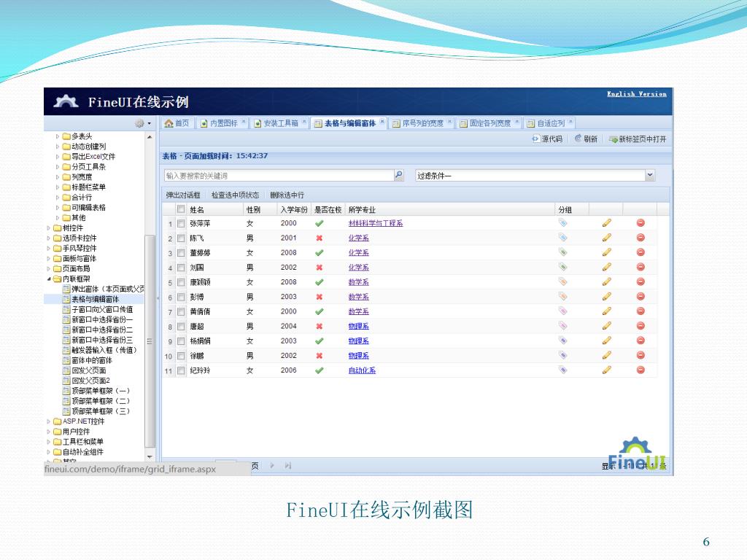Click the edit pencil icon for row 彭博

tap(606, 297)
